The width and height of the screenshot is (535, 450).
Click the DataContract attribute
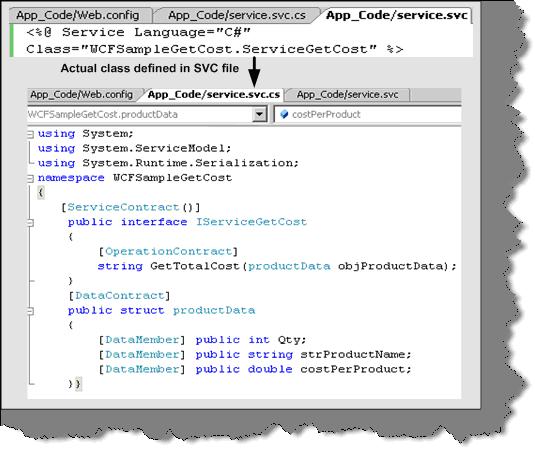119,295
